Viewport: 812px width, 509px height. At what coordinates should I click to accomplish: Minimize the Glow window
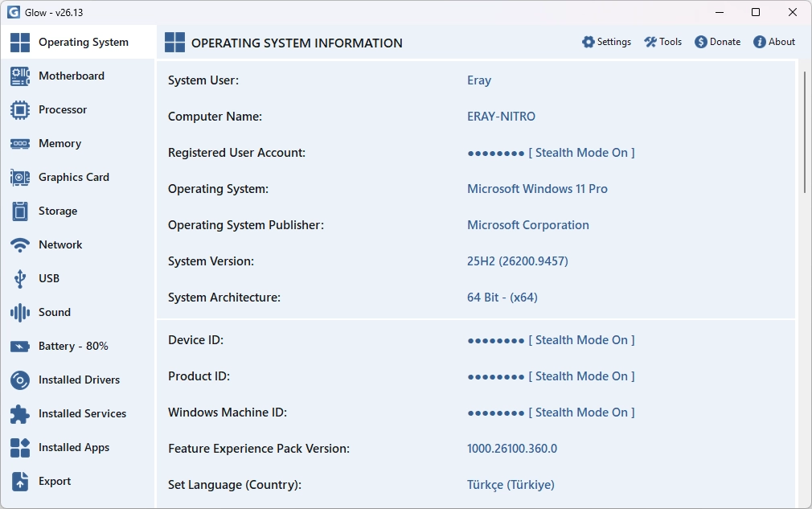[720, 12]
